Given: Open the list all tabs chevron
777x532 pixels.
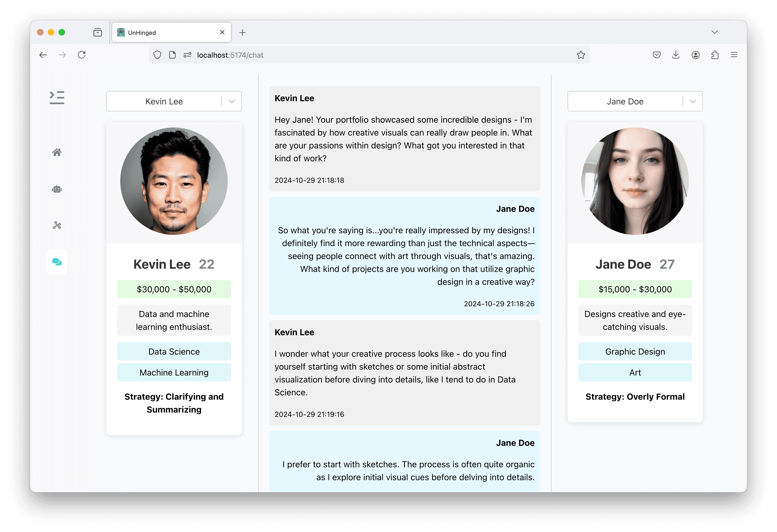Looking at the screenshot, I should [714, 32].
